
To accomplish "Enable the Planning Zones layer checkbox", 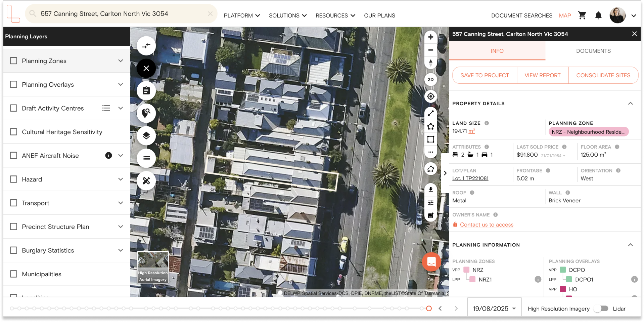I will click(13, 61).
